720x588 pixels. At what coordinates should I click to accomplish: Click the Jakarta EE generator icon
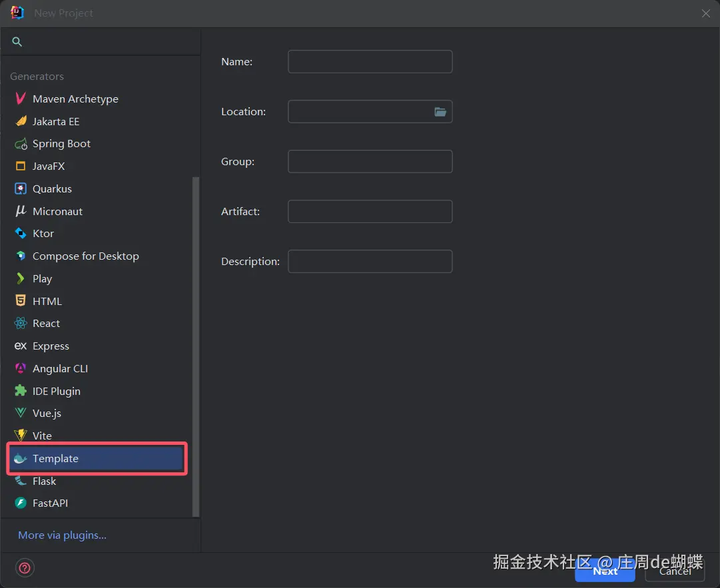[x=21, y=121]
